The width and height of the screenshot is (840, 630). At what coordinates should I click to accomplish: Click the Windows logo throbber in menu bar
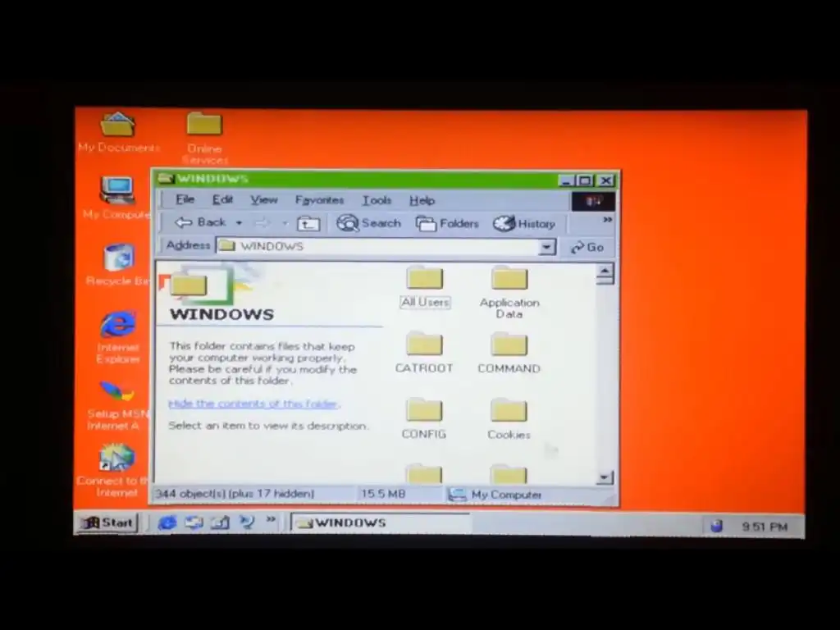point(593,202)
